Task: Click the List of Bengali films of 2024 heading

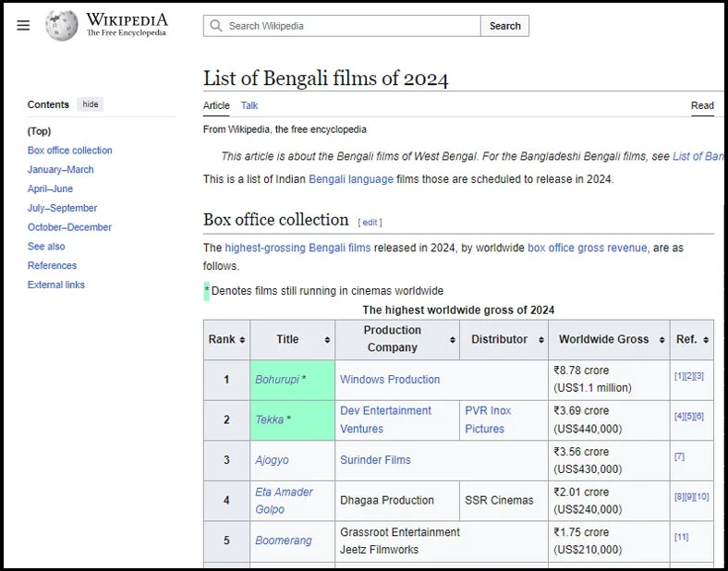Action: click(325, 78)
